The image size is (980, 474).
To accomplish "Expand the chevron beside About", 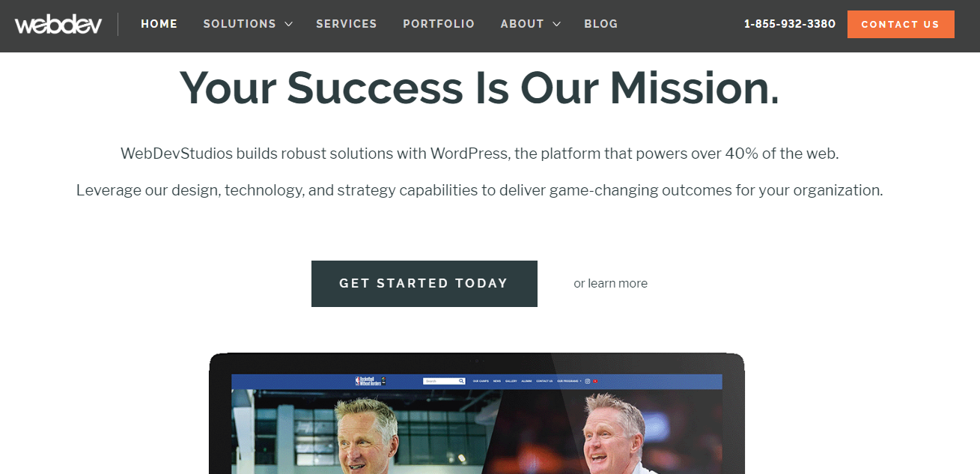I will coord(556,25).
